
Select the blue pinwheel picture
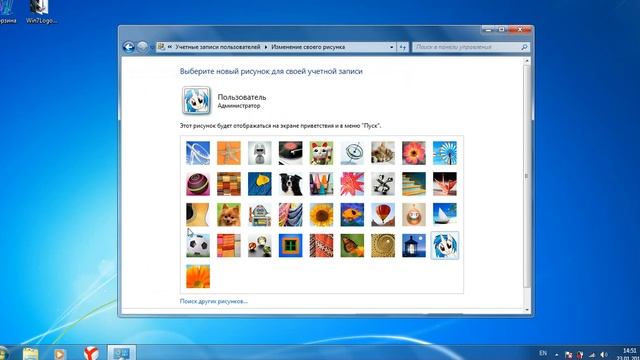(445, 153)
